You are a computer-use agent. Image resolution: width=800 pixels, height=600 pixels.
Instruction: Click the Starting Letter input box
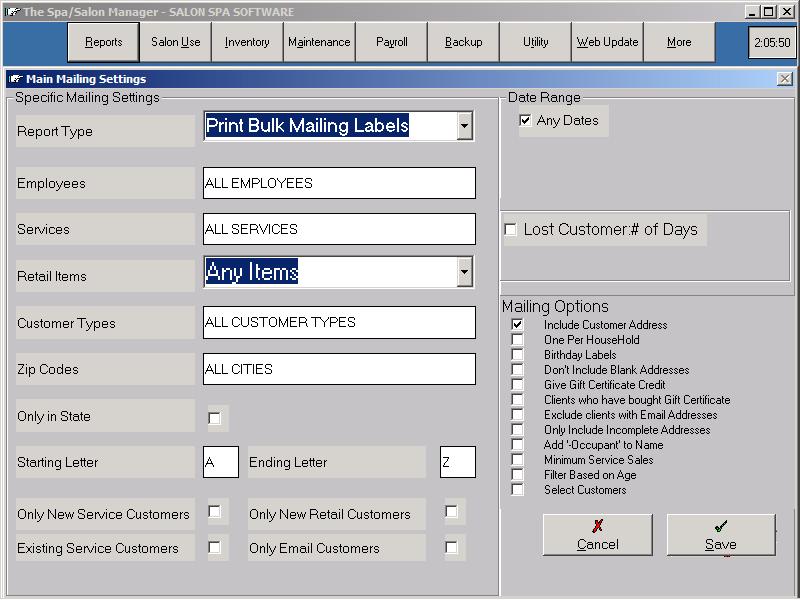point(220,462)
